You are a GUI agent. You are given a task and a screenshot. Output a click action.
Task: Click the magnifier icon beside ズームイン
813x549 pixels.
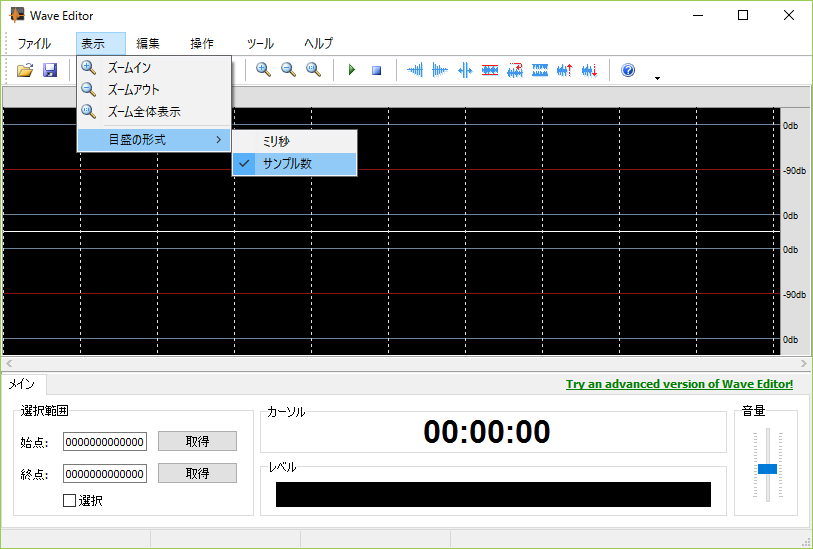(x=89, y=67)
